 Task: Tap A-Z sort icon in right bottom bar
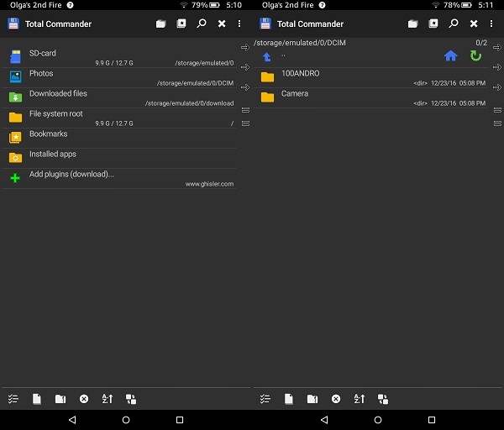click(360, 399)
